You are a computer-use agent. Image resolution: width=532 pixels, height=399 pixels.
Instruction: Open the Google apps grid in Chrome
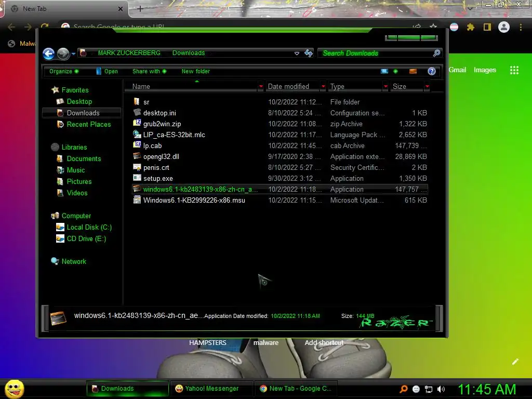click(x=514, y=70)
